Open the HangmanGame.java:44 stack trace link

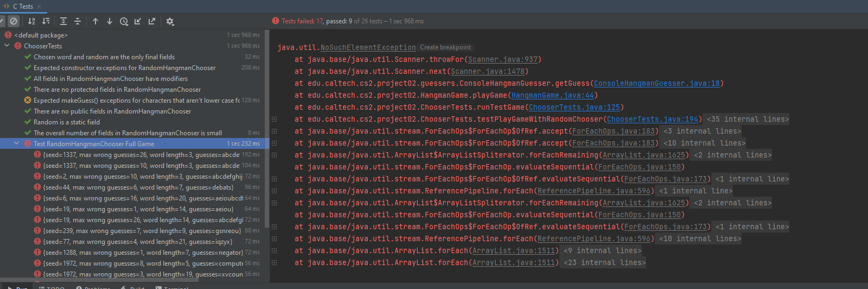(552, 96)
